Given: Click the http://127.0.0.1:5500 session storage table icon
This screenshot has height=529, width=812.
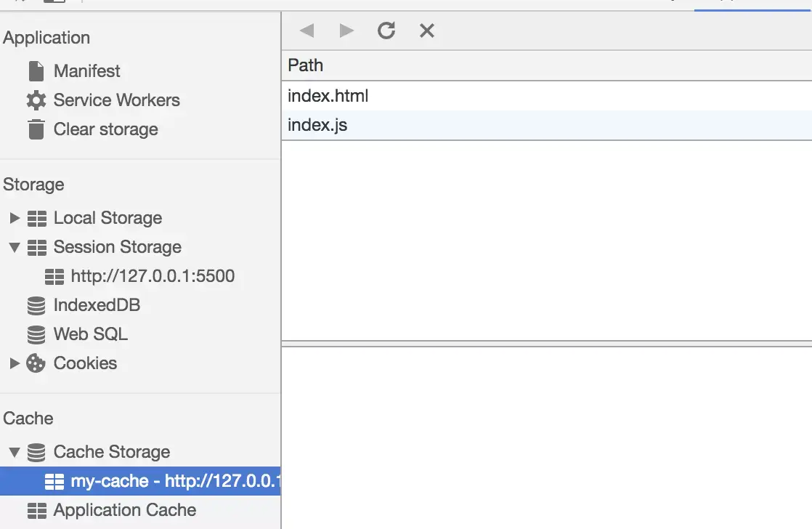Looking at the screenshot, I should coord(54,277).
